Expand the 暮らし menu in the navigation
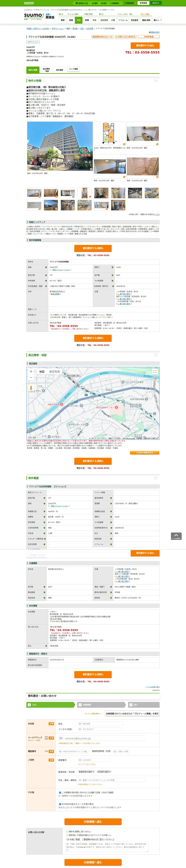 pos(157,20)
